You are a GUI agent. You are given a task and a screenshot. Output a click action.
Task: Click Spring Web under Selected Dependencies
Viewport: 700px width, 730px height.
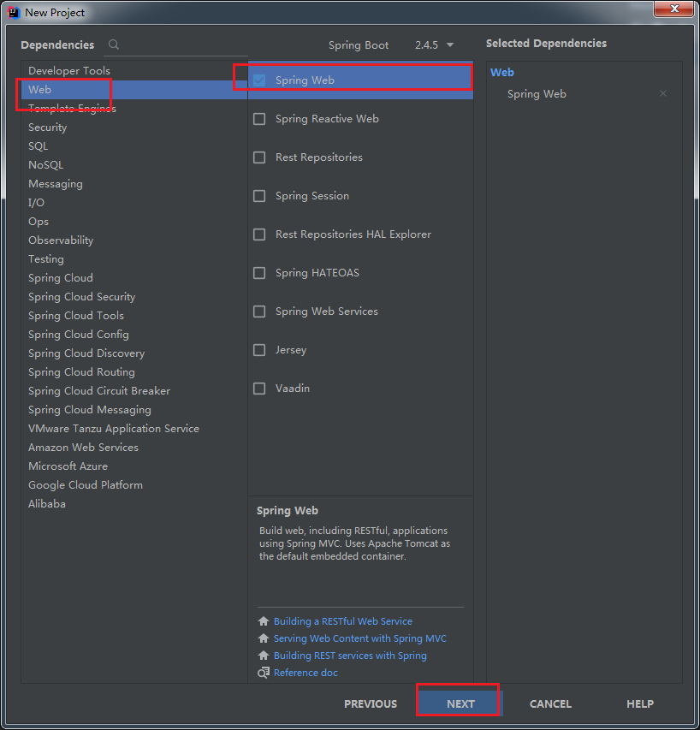(x=537, y=94)
